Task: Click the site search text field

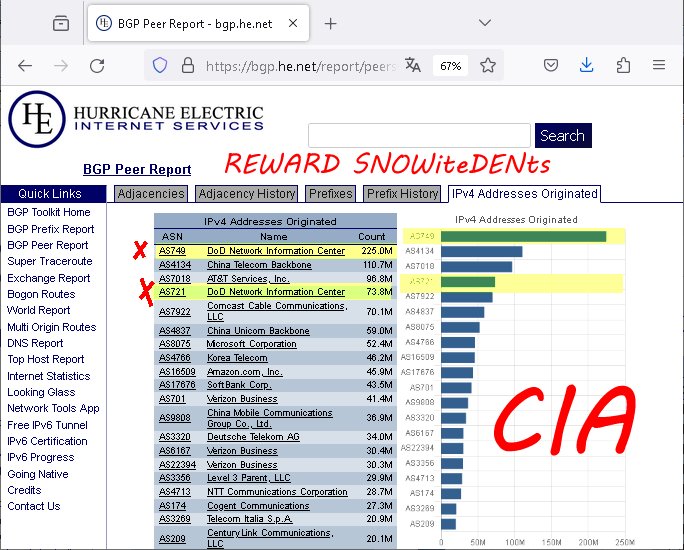Action: point(419,136)
